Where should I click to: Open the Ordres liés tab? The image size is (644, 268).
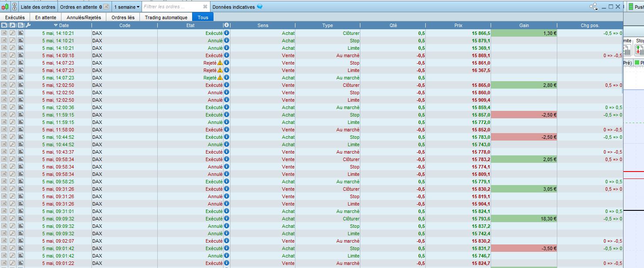pos(123,17)
